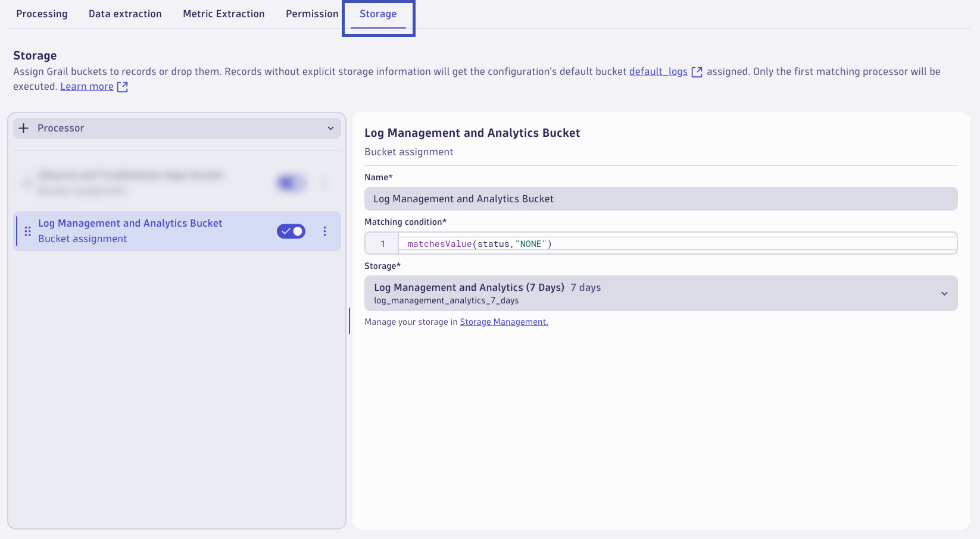Image resolution: width=980 pixels, height=539 pixels.
Task: Switch to the Data extraction tab
Action: tap(125, 14)
